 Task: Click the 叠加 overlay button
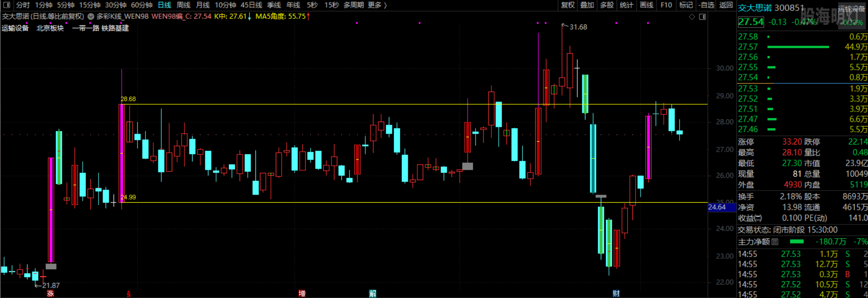click(587, 5)
